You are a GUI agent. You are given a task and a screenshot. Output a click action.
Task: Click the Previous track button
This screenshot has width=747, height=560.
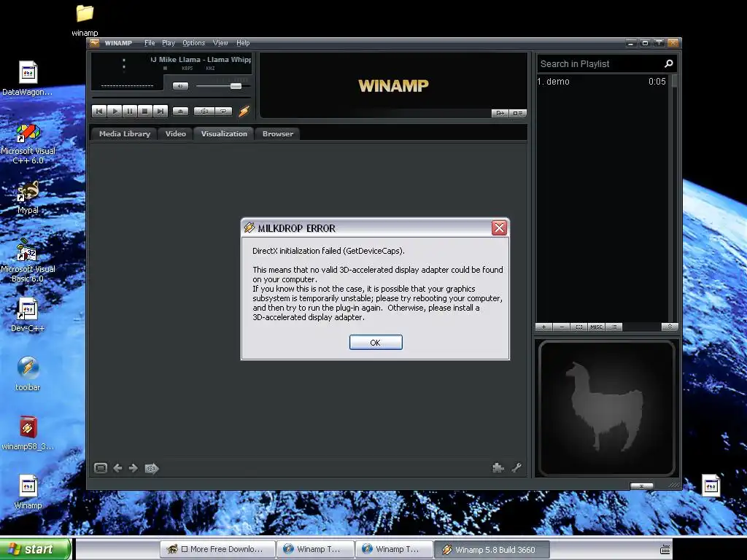pos(99,112)
